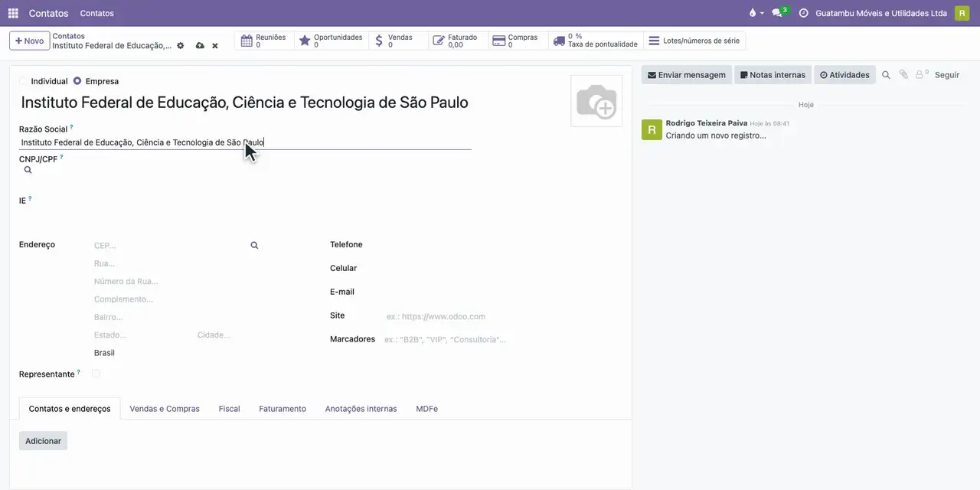Switch to the Fiscal tab
This screenshot has width=980, height=490.
pyautogui.click(x=230, y=409)
